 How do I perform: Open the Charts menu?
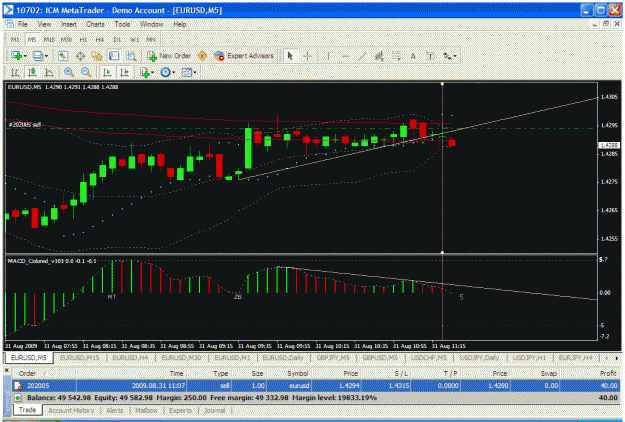95,24
